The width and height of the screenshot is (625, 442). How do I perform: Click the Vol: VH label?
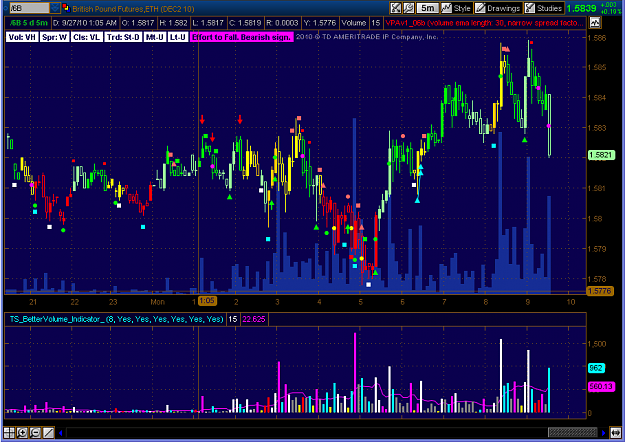tap(22, 37)
